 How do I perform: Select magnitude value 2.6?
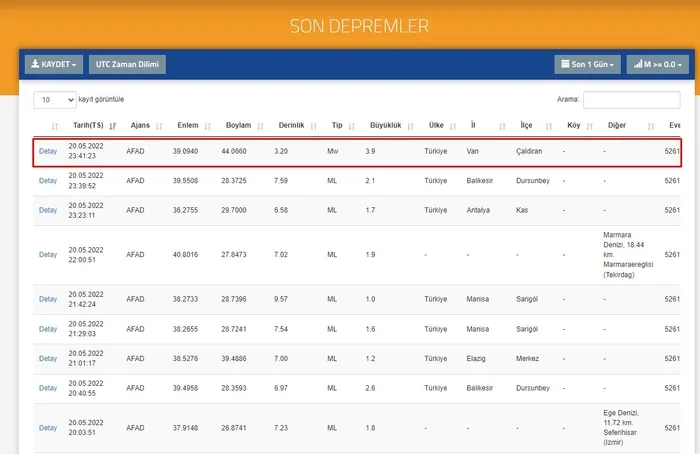370,388
